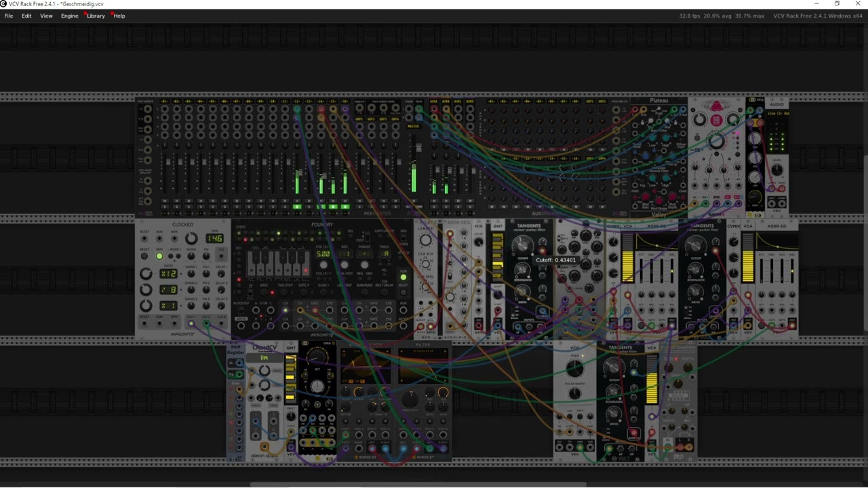Open the View menu
This screenshot has width=868, height=488.
point(46,16)
